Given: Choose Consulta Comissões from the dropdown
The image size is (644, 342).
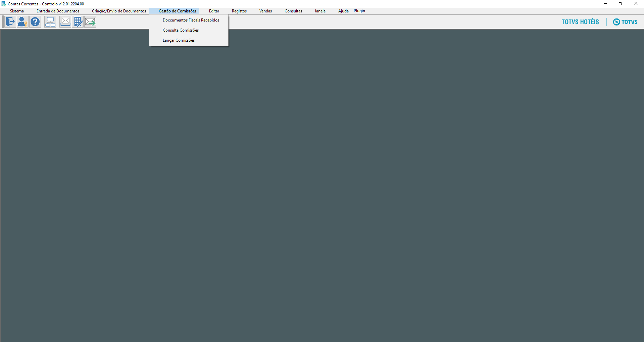Looking at the screenshot, I should click(181, 30).
